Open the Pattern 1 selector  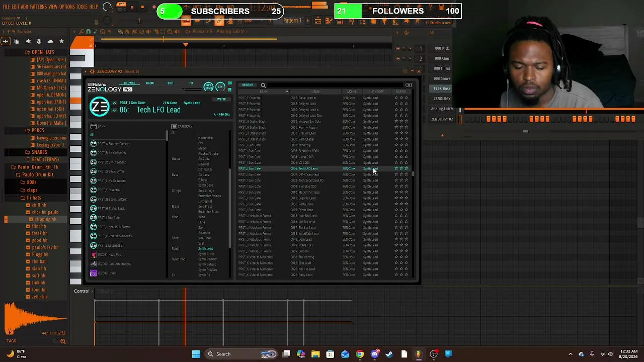[x=292, y=21]
